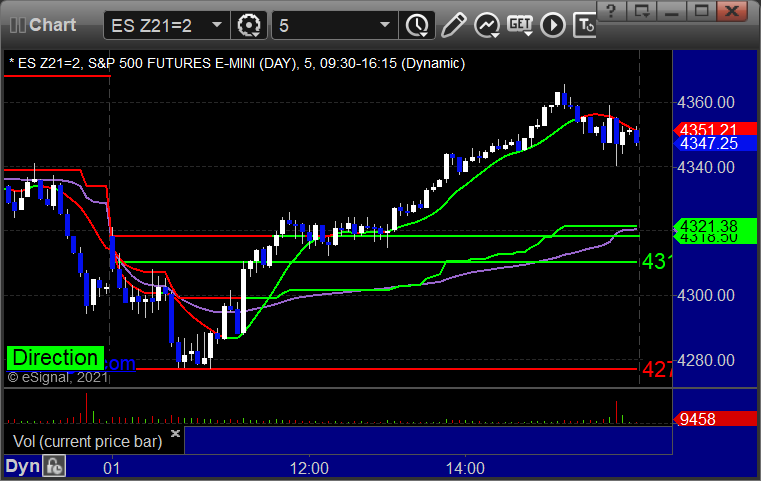The height and width of the screenshot is (481, 761).
Task: Click the GET data icon
Action: [520, 25]
